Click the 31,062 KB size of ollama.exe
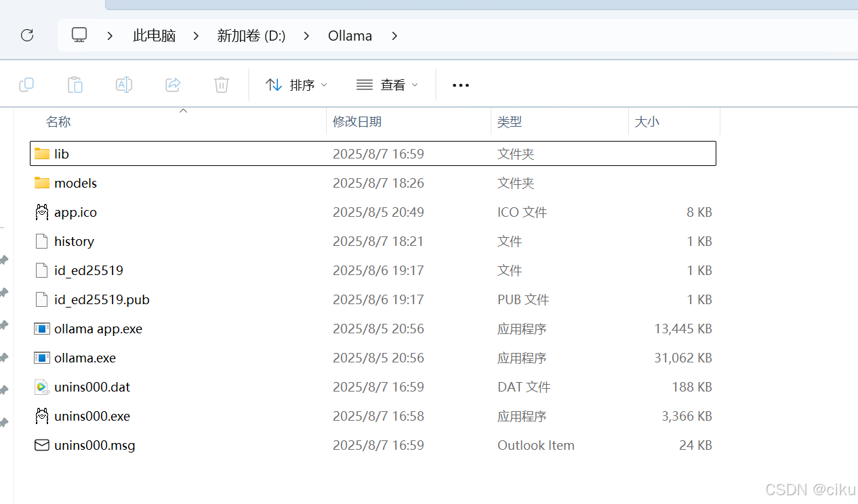Image resolution: width=858 pixels, height=504 pixels. click(x=683, y=358)
